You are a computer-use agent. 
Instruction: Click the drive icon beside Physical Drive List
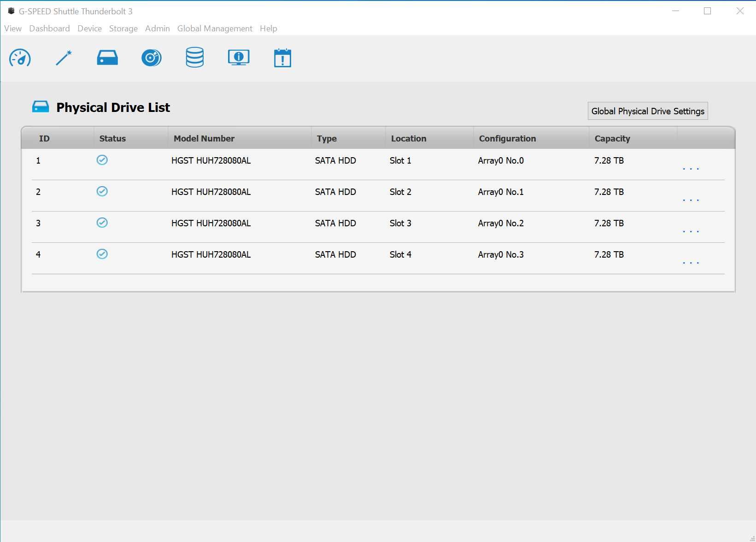pos(41,107)
